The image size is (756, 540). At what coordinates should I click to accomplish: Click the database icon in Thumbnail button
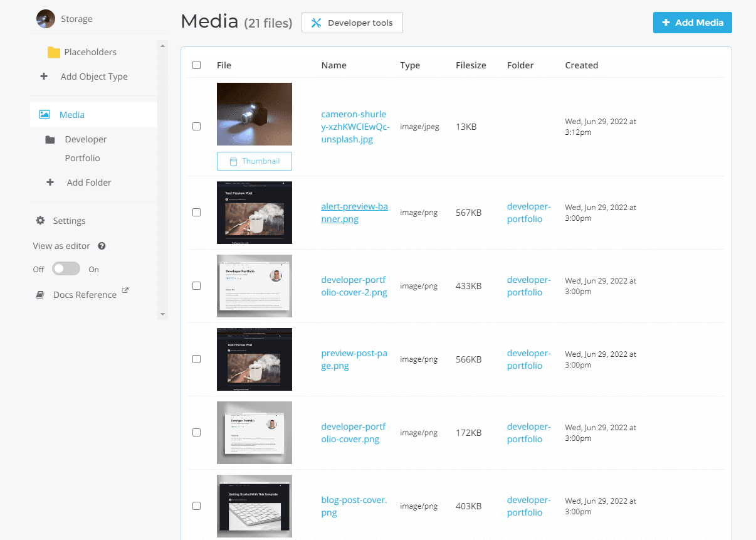tap(233, 161)
